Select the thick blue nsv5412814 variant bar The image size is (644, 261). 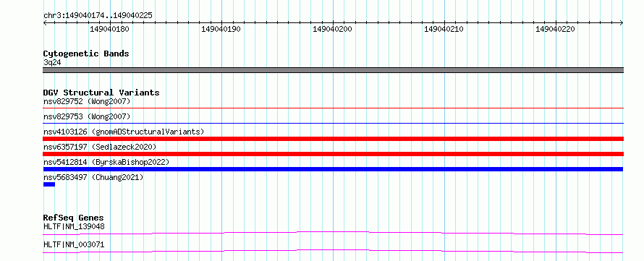point(333,169)
